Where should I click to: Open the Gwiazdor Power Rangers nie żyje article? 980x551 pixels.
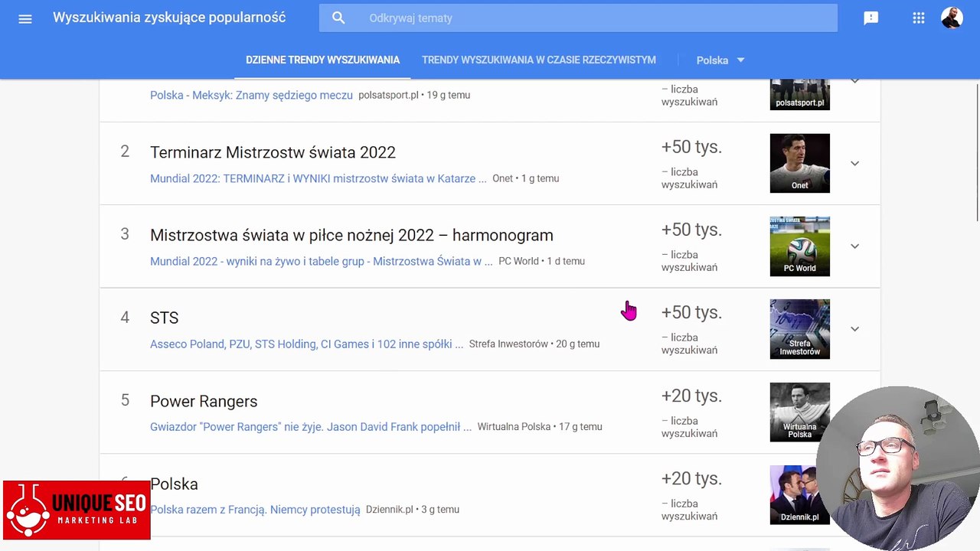coord(311,426)
